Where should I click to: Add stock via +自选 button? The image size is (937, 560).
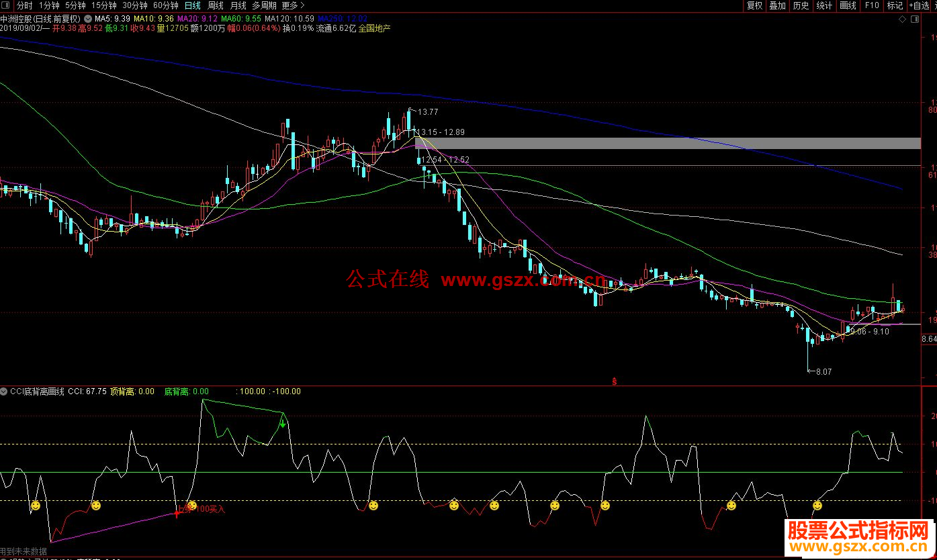pos(920,5)
